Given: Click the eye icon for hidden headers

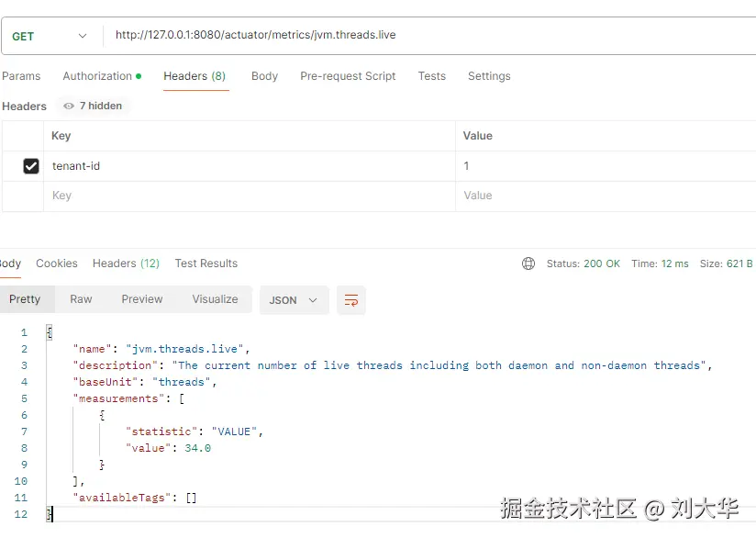Looking at the screenshot, I should click(69, 106).
